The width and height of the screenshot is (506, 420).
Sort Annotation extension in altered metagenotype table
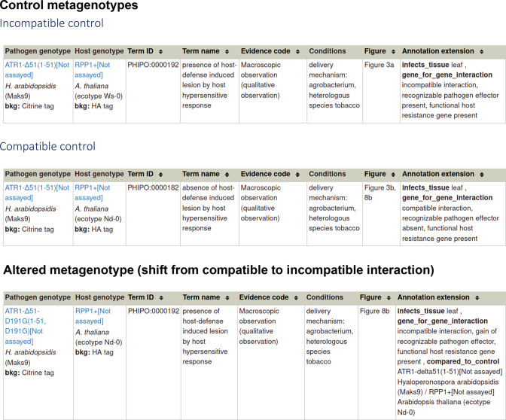point(477,298)
